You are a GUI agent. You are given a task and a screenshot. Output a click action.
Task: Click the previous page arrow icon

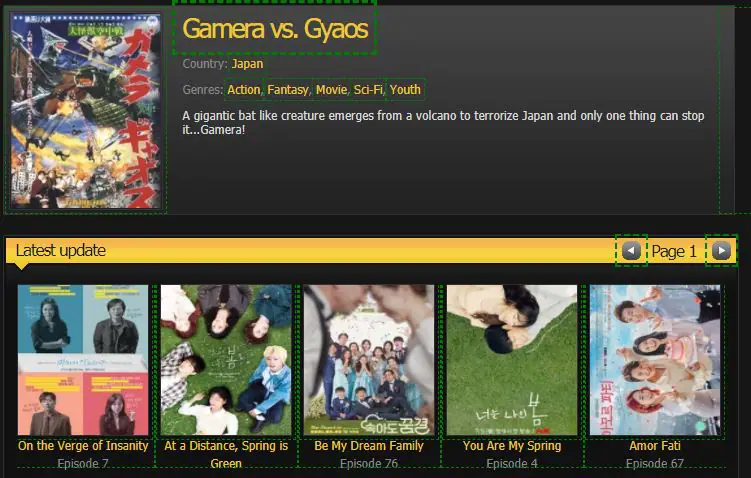(631, 250)
